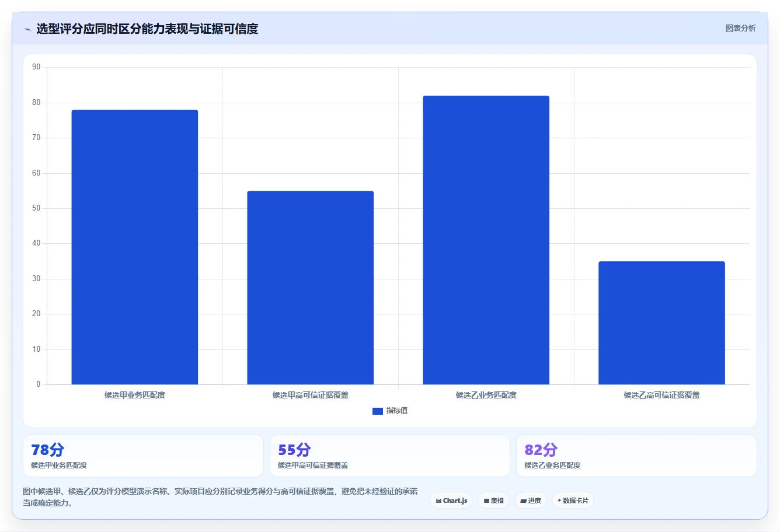Open the 78分 data card
Viewport: 780px width, 532px height.
coord(143,456)
